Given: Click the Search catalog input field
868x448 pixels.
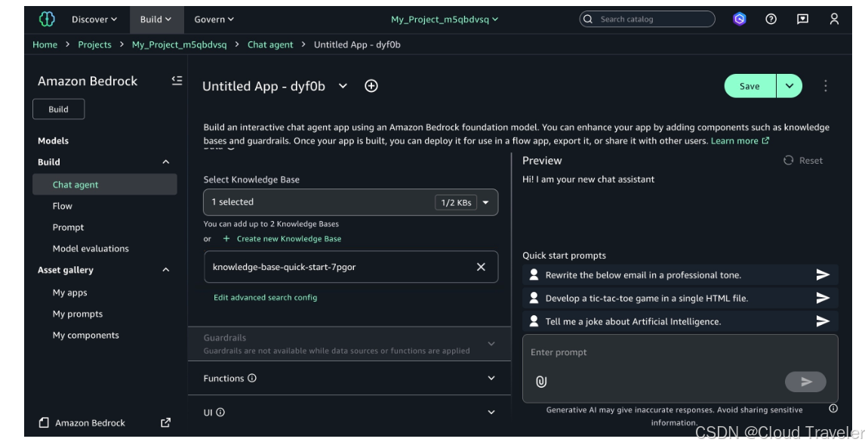Looking at the screenshot, I should [647, 20].
